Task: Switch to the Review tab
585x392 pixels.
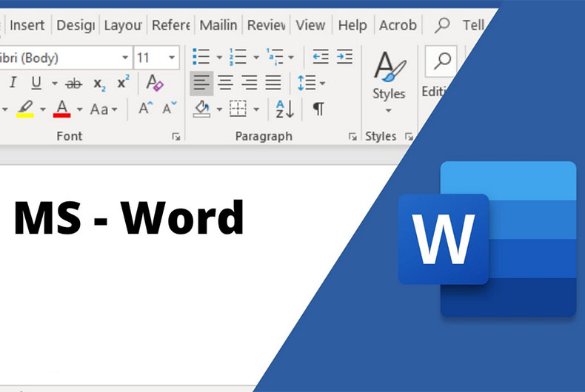Action: coord(266,25)
